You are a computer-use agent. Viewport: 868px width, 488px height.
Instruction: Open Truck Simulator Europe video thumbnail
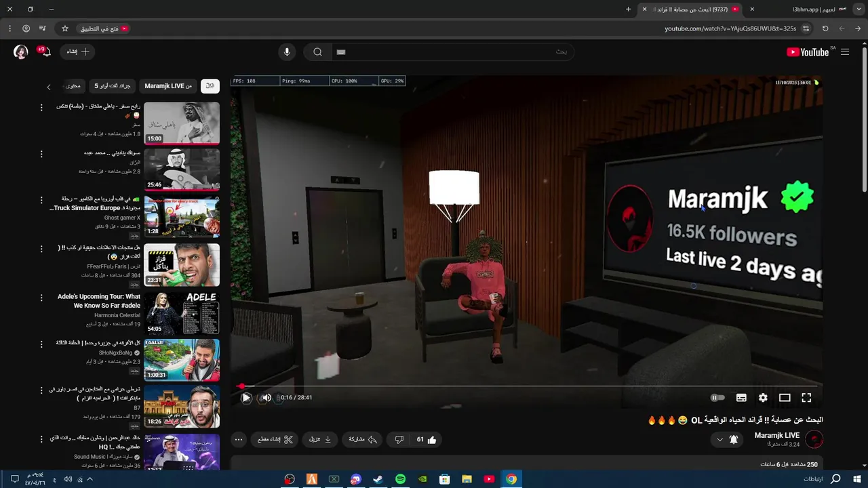(x=182, y=217)
